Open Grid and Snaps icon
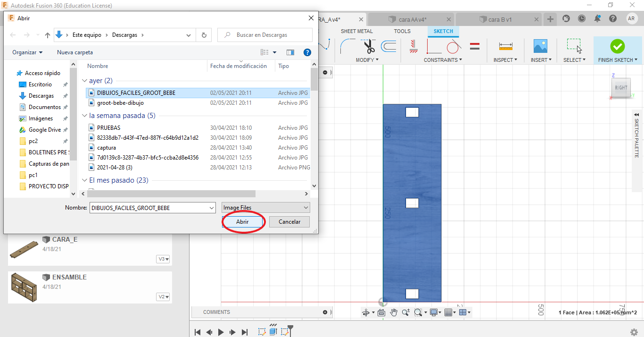The width and height of the screenshot is (644, 337). pos(448,312)
